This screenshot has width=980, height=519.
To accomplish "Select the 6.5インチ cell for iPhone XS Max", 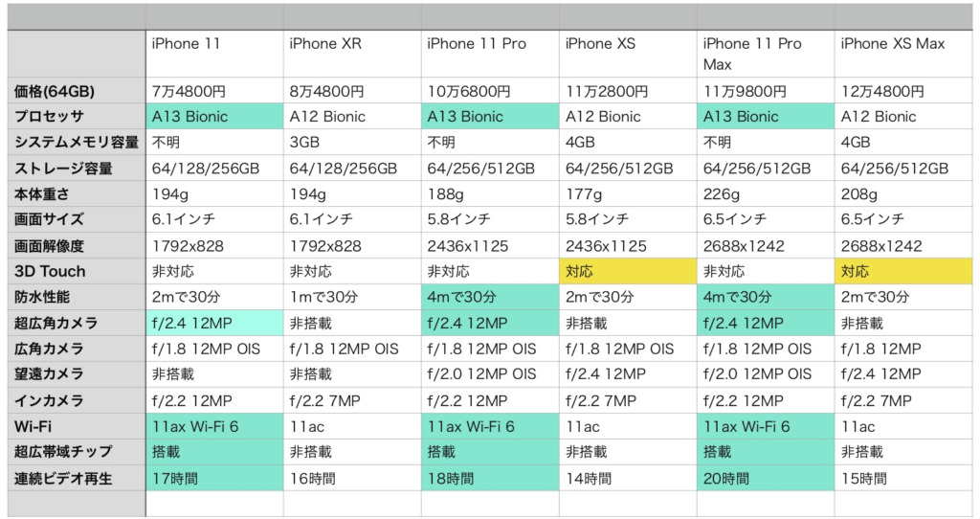I will (x=903, y=219).
